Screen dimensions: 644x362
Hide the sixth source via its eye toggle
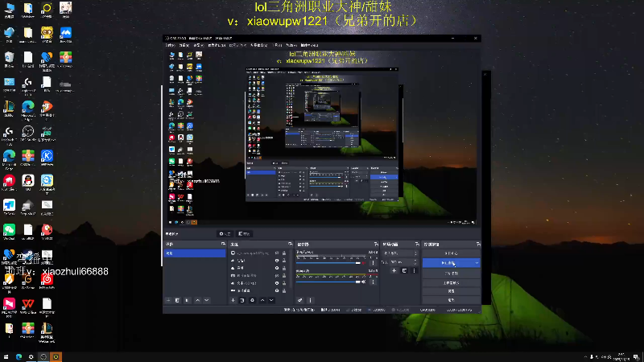point(277,290)
